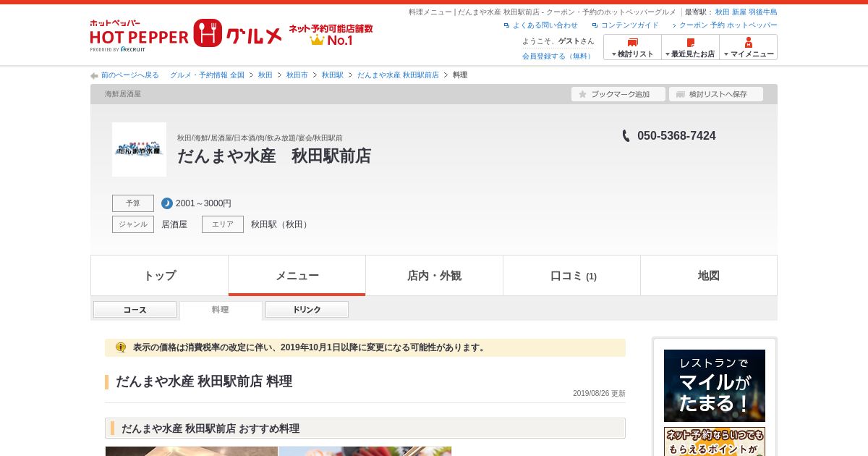Select the ドリンク sub-tab
This screenshot has width=868, height=456.
pos(307,310)
